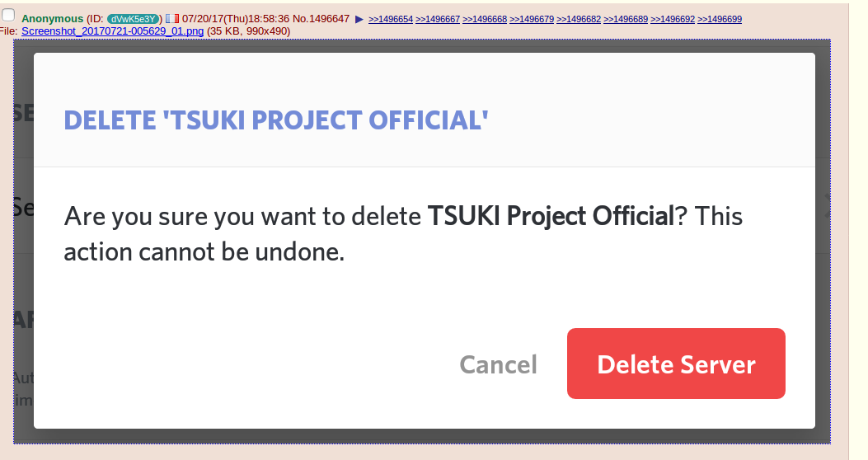Follow reply link >>1496689
Image resolution: width=868 pixels, height=460 pixels.
tap(626, 19)
